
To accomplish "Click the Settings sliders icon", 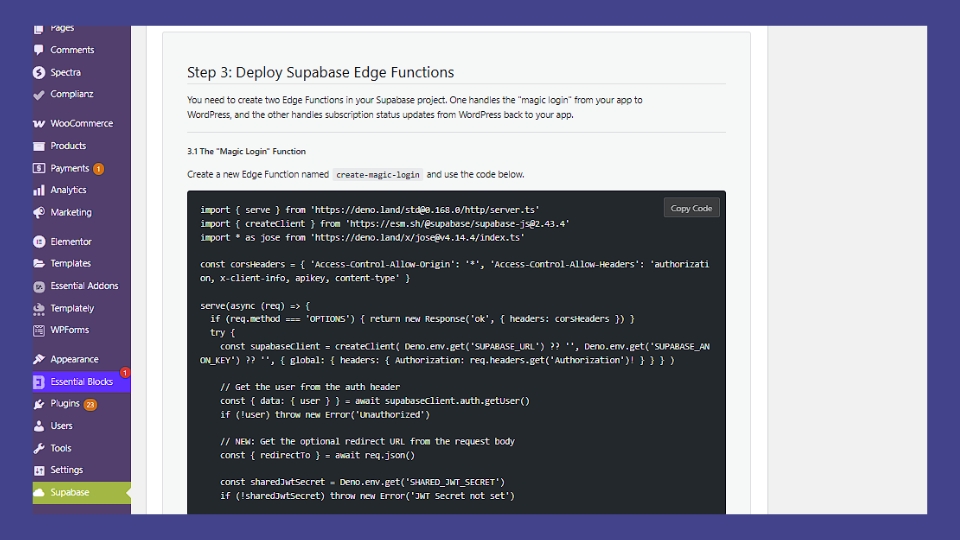I will pos(39,470).
